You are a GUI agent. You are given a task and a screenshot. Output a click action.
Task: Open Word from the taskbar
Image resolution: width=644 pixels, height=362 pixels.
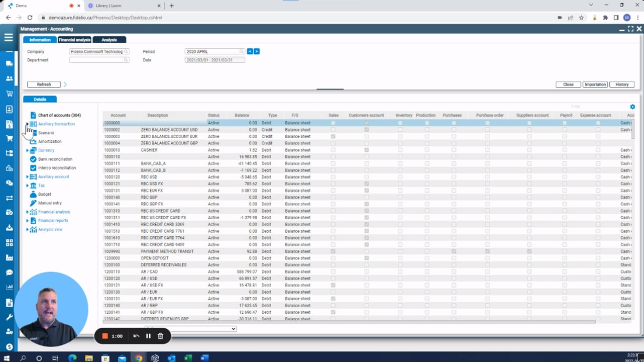204,358
